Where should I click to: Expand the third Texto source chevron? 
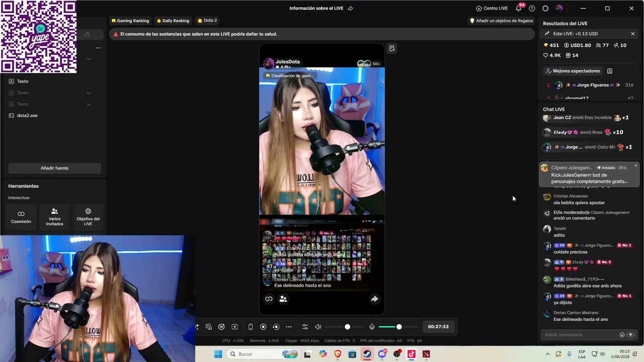tap(89, 104)
